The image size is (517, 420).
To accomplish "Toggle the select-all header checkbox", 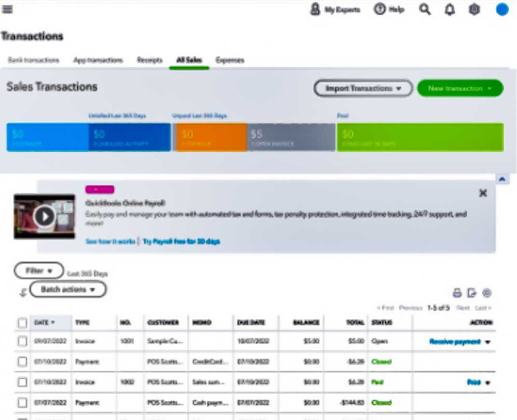I will point(22,323).
